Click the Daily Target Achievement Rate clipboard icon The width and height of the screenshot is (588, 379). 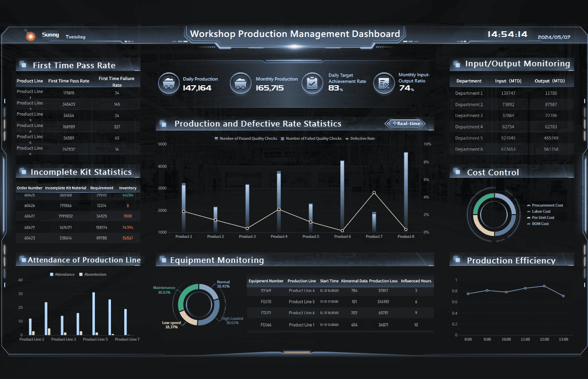tap(312, 83)
